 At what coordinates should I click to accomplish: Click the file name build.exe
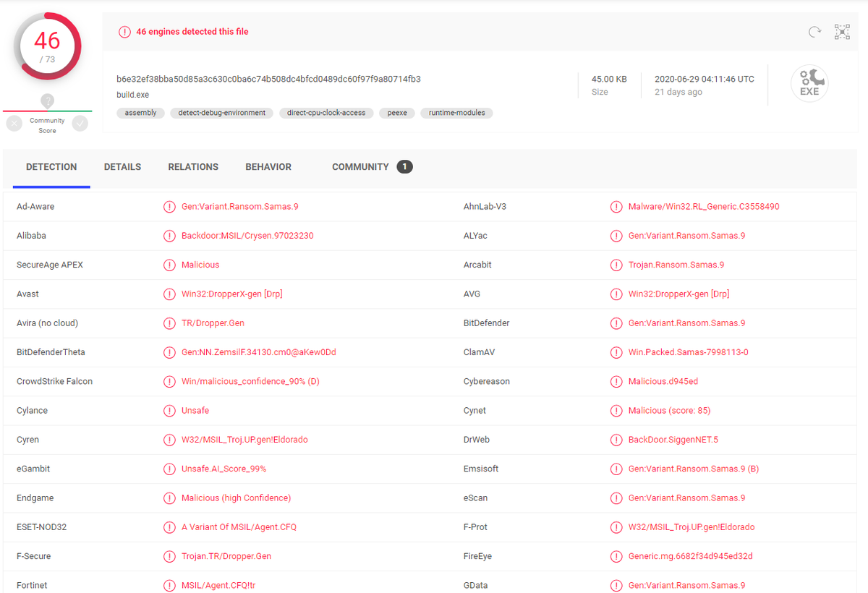point(133,95)
